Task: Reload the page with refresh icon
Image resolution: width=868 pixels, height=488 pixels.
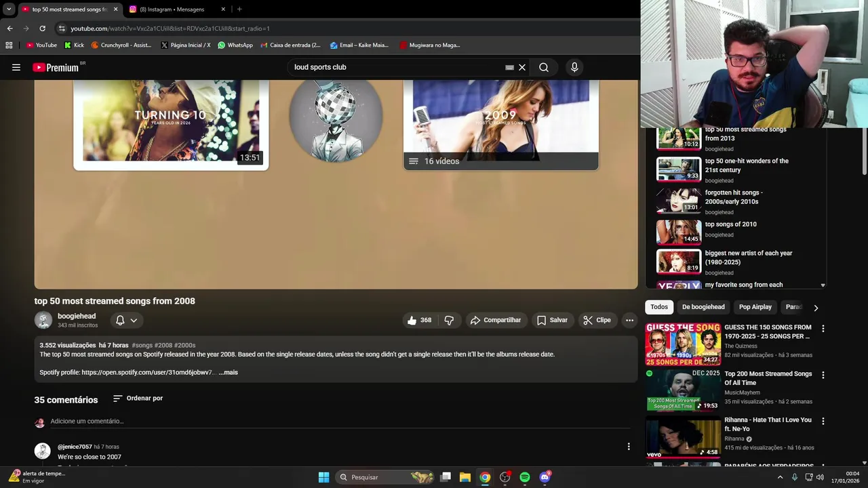Action: tap(42, 28)
